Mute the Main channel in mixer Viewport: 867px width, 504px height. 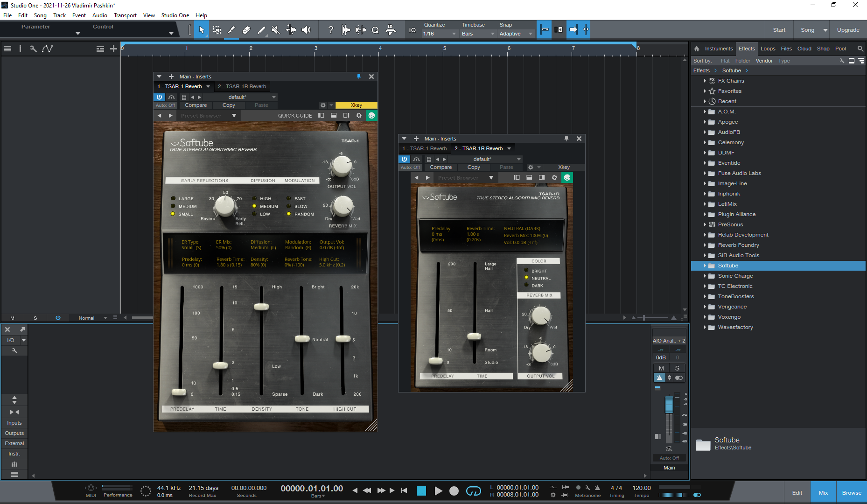click(661, 368)
